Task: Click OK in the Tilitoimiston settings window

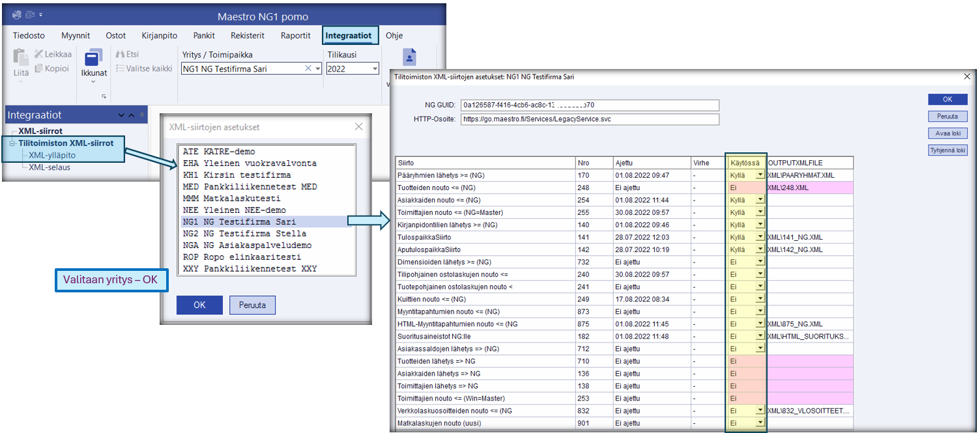Action: [947, 100]
